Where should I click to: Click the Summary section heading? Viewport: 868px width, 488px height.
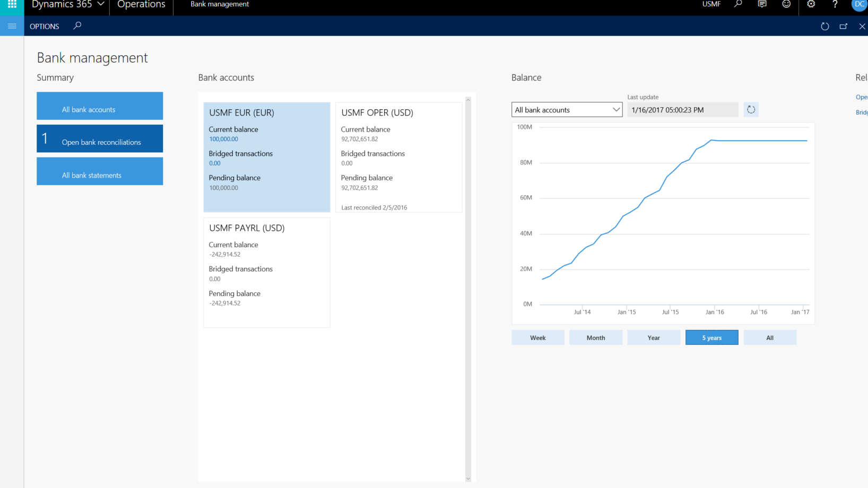pos(55,77)
